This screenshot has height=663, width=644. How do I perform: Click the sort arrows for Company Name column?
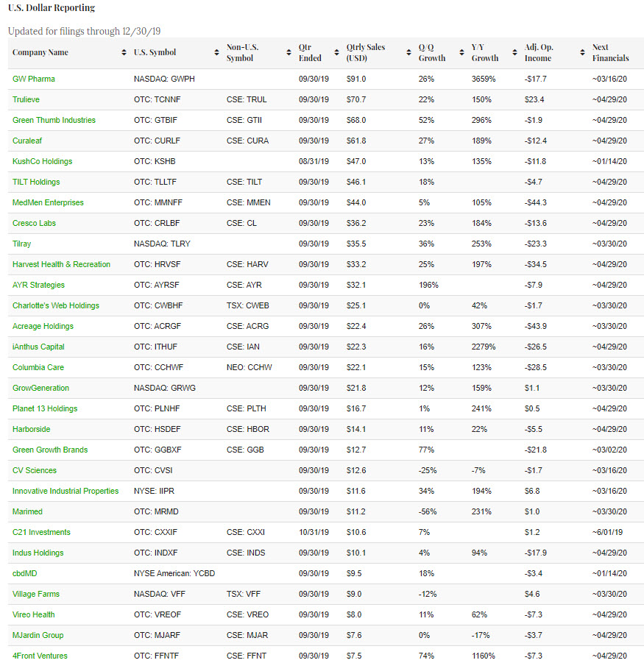point(124,53)
